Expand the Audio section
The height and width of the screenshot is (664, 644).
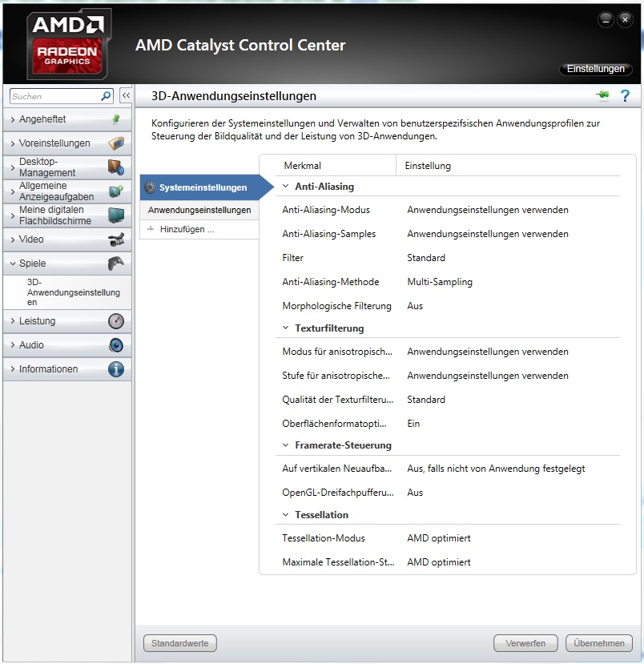13,345
